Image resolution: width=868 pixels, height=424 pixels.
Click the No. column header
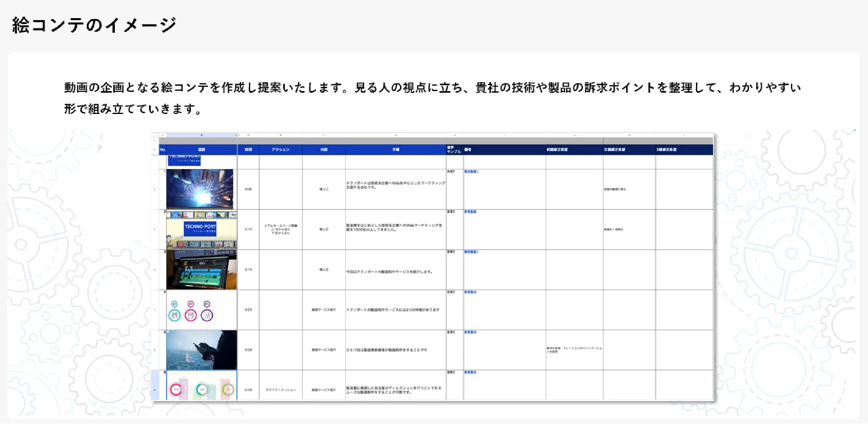point(163,150)
